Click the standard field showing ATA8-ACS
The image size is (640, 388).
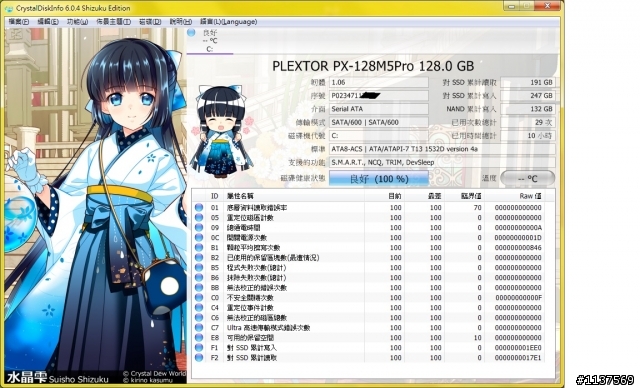[442, 149]
